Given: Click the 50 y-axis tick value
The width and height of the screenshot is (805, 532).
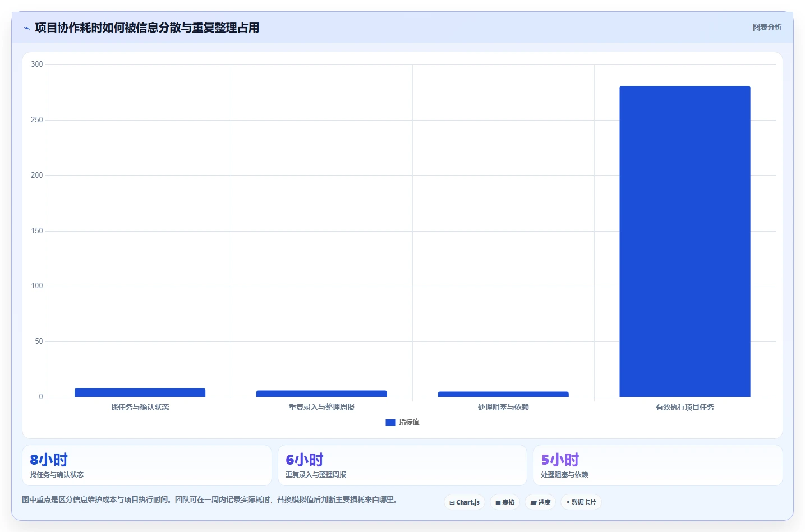Looking at the screenshot, I should [x=39, y=341].
